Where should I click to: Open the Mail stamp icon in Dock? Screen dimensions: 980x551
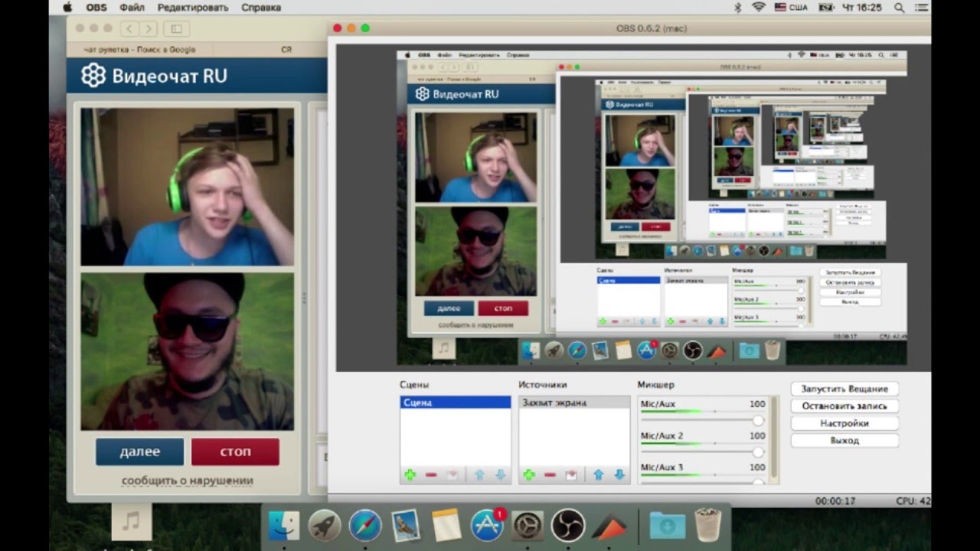pos(405,526)
